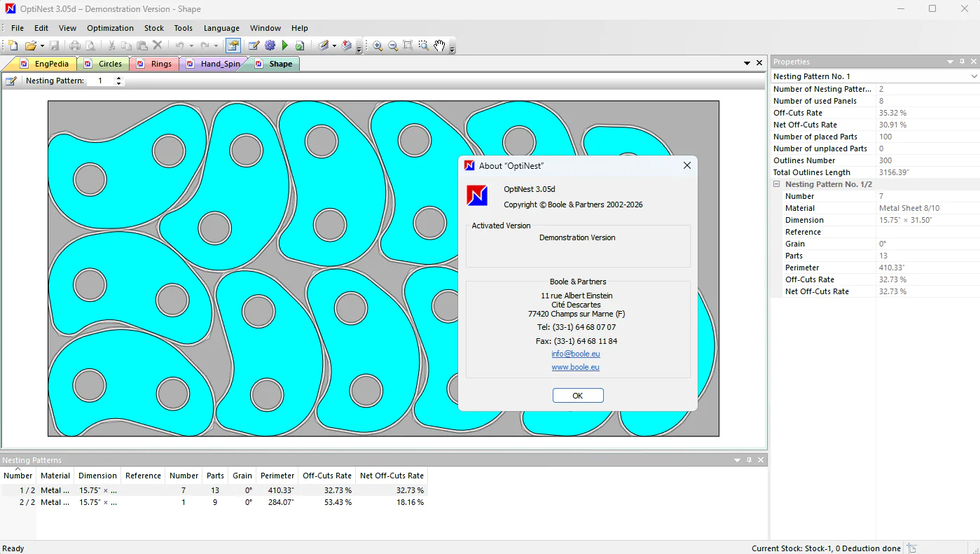Open optimization settings via the gear icon

(x=270, y=46)
